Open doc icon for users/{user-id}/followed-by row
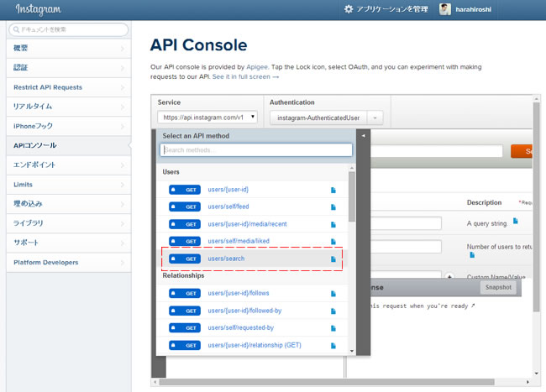Viewport: 546px width, 392px height. tap(333, 311)
